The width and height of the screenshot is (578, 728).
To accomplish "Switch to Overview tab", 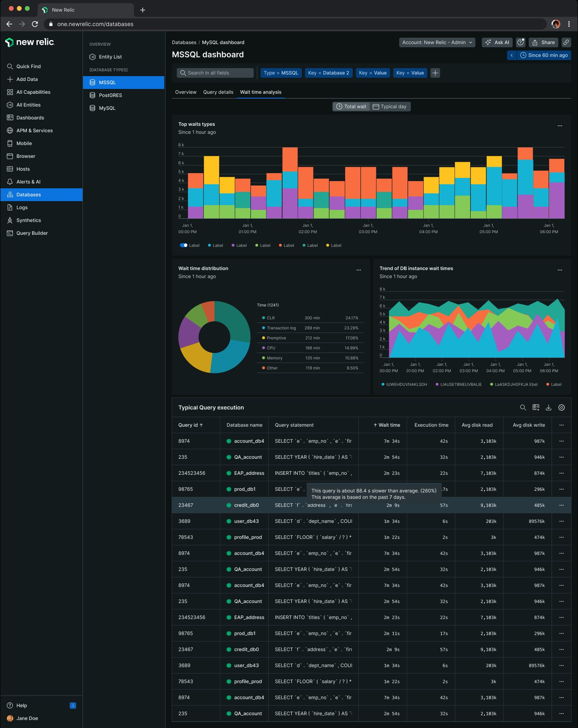I will [x=186, y=92].
